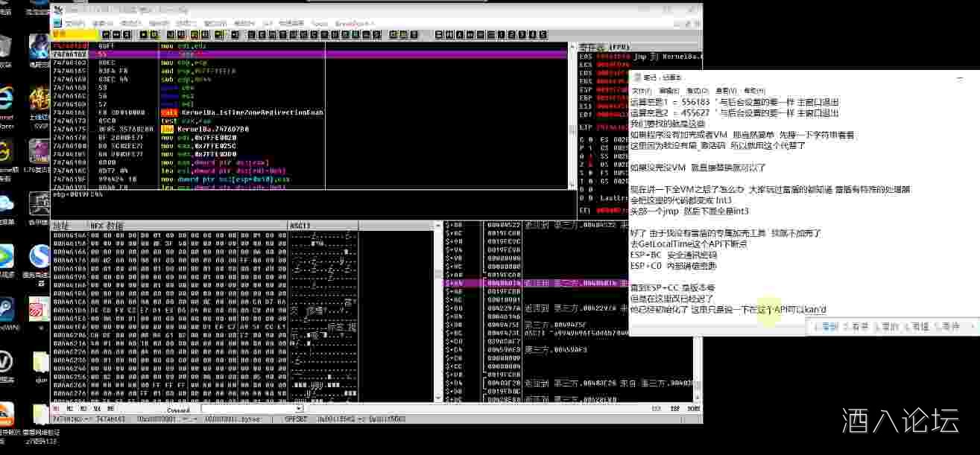This screenshot has width=980, height=455.
Task: Open Internet Explorer desktop icon
Action: (x=6, y=101)
